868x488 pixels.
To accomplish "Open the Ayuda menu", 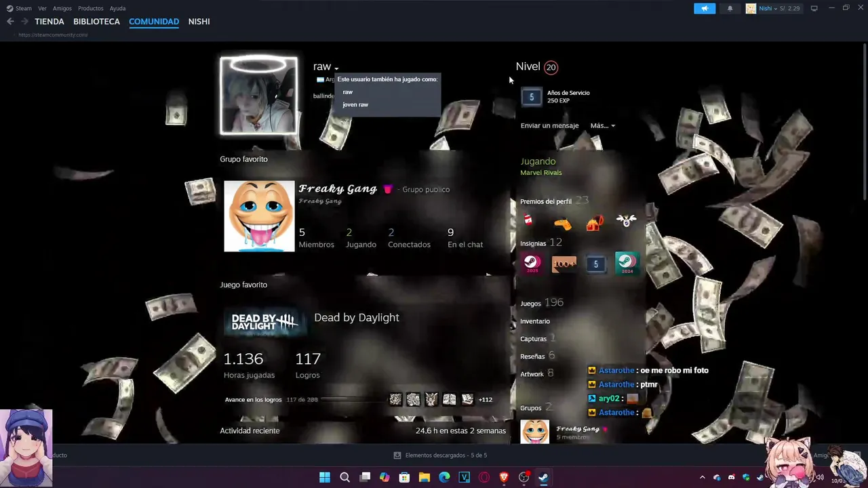I will click(117, 8).
